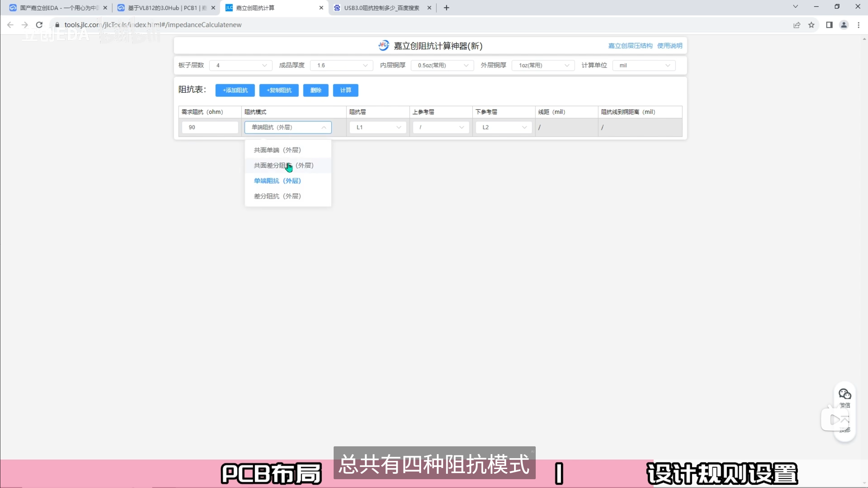Click the share page icon in address bar

(x=797, y=25)
